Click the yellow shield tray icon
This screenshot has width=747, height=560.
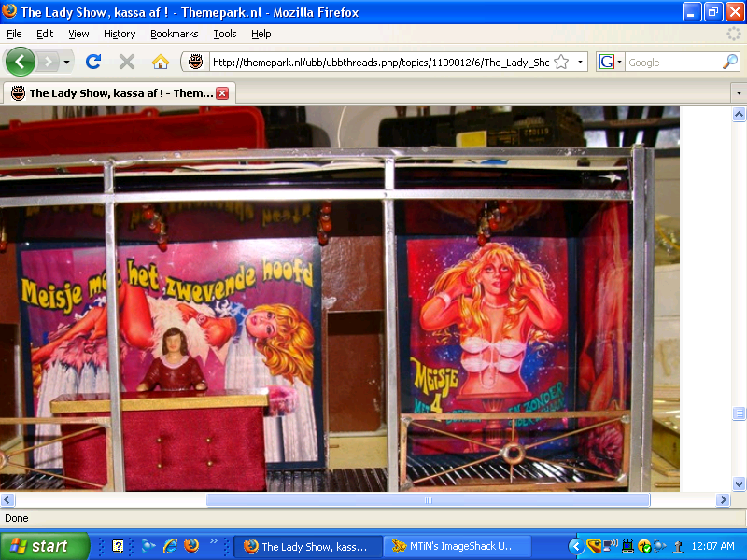594,546
